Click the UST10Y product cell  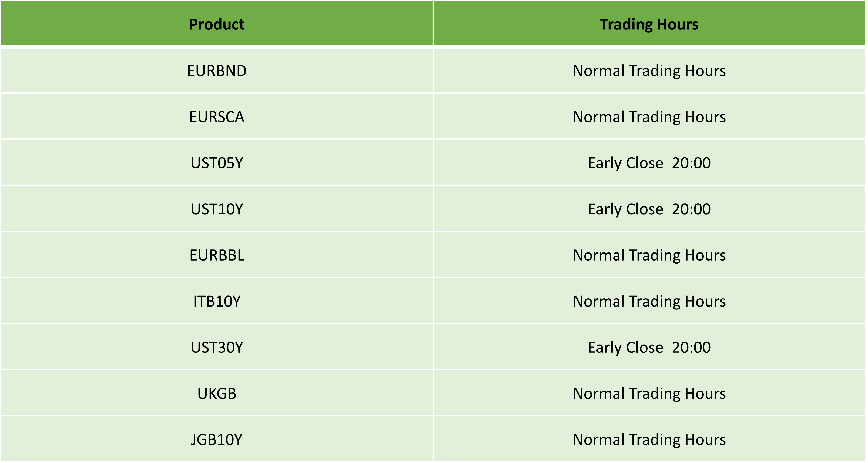[217, 209]
